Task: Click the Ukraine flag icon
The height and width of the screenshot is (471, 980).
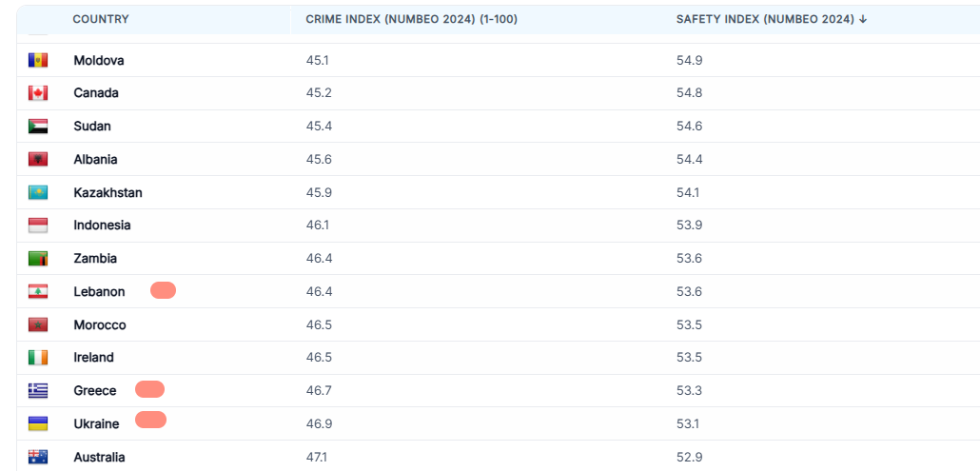Action: click(37, 424)
